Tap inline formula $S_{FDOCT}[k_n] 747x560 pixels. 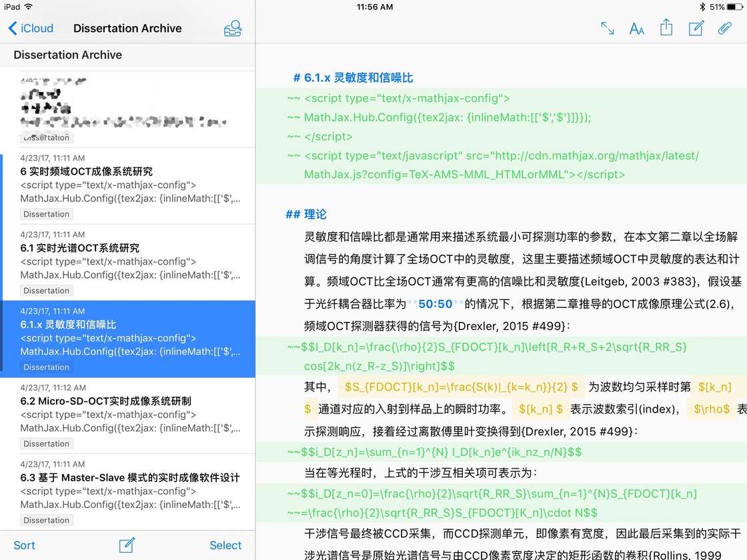pyautogui.click(x=461, y=387)
